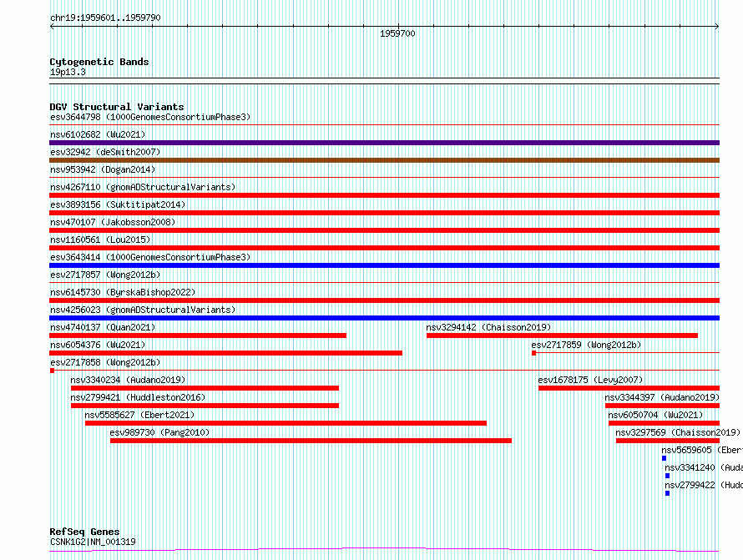Click the esv989730 (Pang2010) variant label
The height and width of the screenshot is (560, 743).
159,432
